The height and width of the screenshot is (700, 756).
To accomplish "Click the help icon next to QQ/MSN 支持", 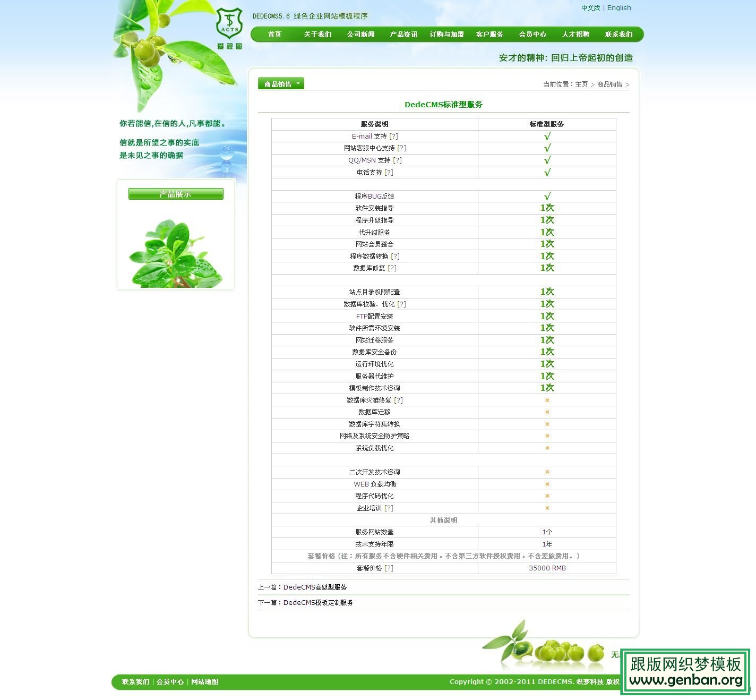I will click(397, 159).
